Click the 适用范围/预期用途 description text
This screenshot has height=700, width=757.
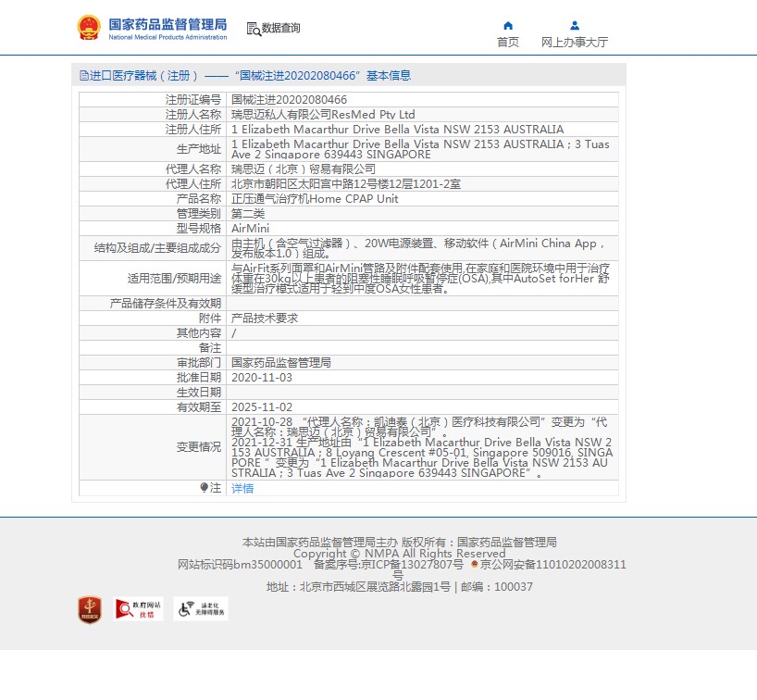click(420, 279)
